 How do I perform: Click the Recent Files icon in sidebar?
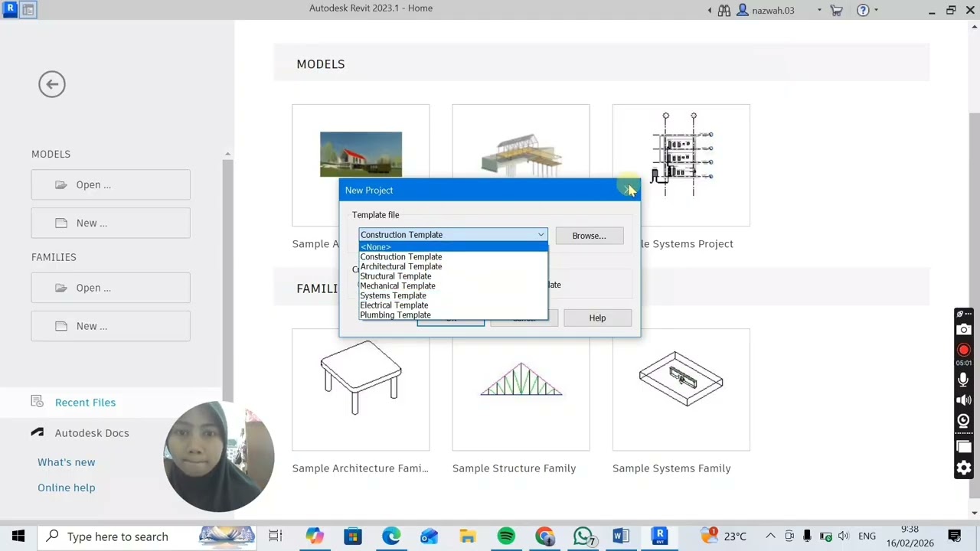tap(37, 402)
